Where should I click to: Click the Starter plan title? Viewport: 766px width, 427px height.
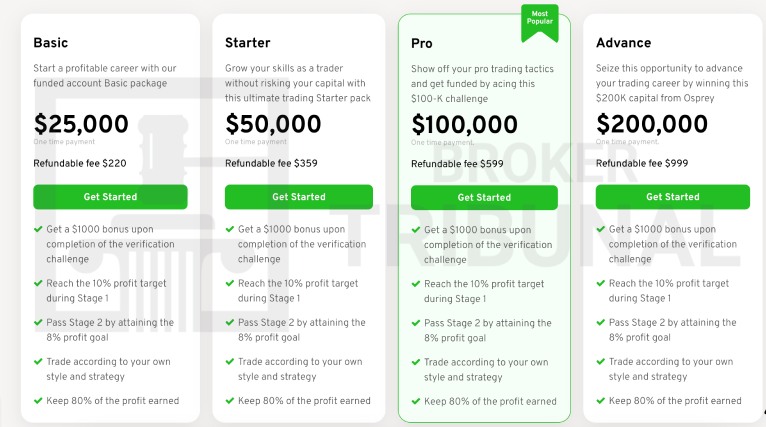coord(248,43)
